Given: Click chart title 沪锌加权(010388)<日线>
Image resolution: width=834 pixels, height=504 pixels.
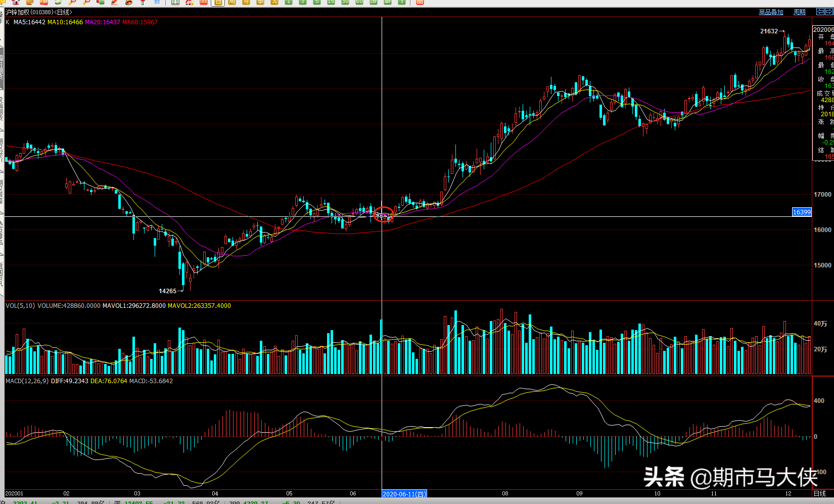Looking at the screenshot, I should pyautogui.click(x=39, y=12).
